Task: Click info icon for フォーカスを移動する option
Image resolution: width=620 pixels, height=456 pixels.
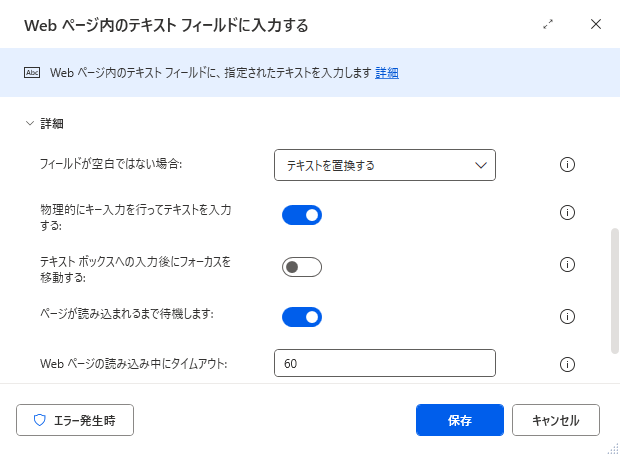Action: 567,265
